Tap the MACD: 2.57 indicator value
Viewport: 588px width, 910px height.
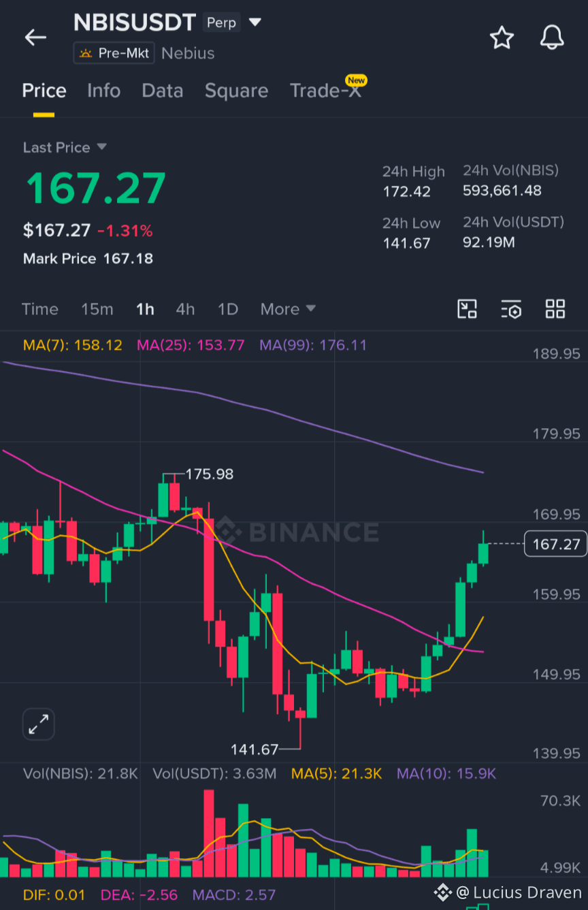pyautogui.click(x=234, y=895)
